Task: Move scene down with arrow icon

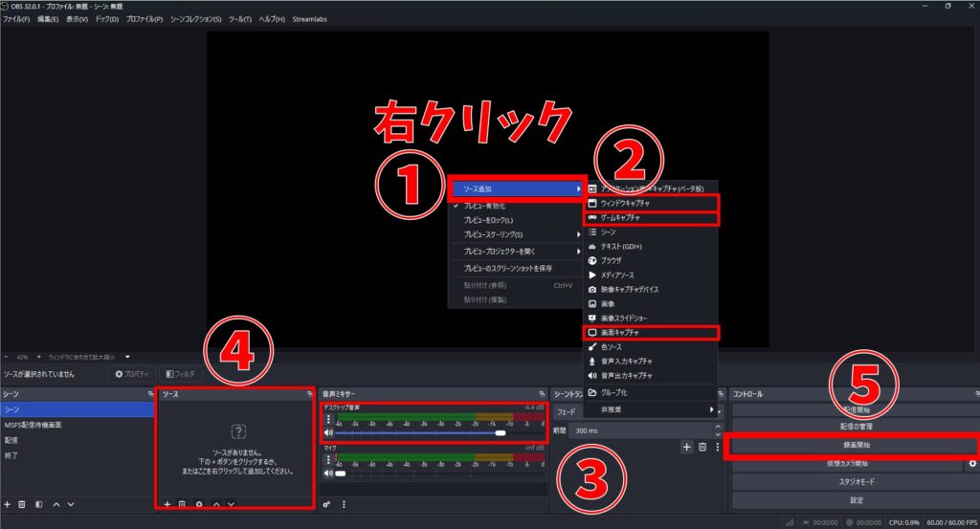Action: pos(71,504)
